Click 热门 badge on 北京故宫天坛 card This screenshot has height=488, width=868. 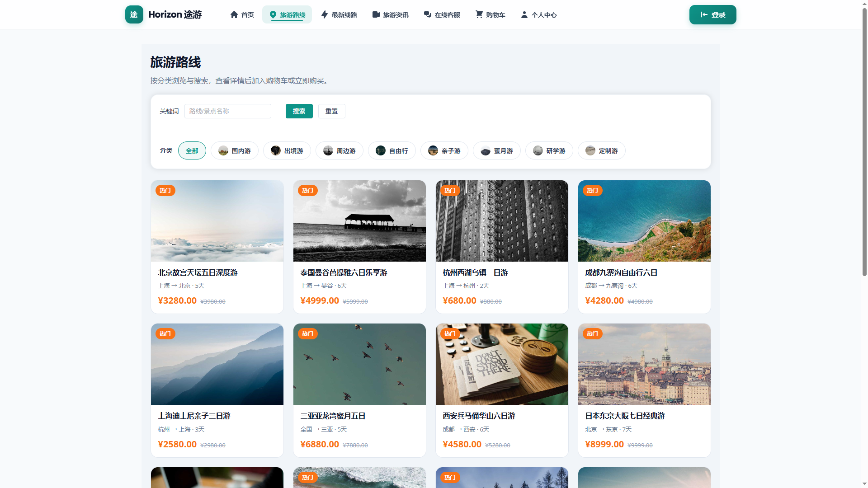click(165, 190)
